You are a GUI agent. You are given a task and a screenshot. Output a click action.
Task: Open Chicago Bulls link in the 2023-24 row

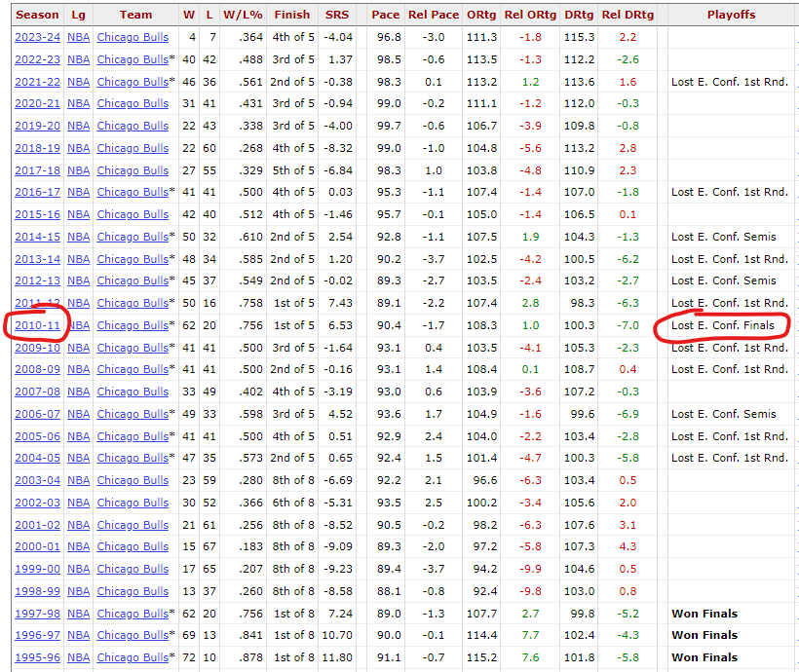[x=133, y=37]
